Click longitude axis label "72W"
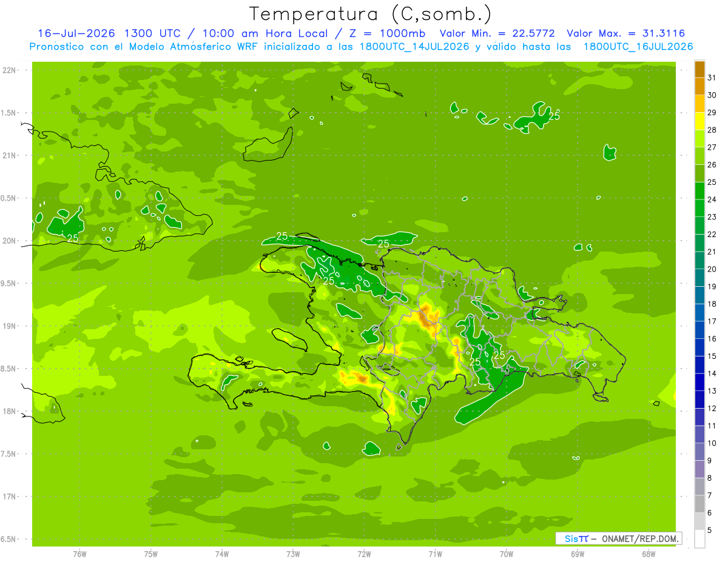Image resolution: width=728 pixels, height=562 pixels. pos(364,554)
